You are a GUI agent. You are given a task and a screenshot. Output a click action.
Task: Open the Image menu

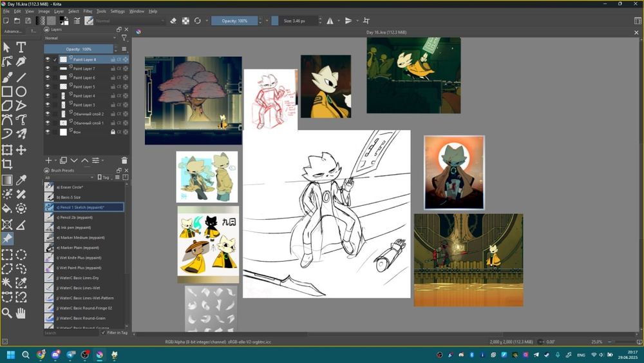click(x=44, y=11)
